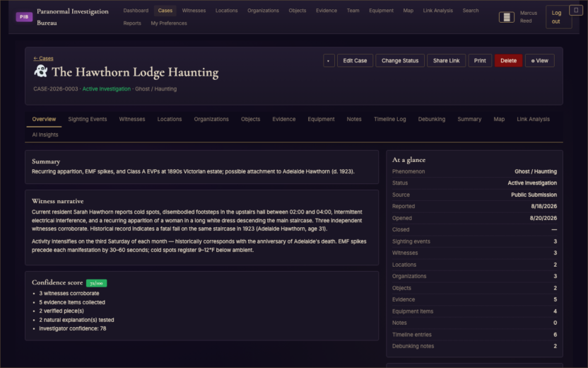This screenshot has width=588, height=368.
Task: Switch to the case Organizations tab
Action: pos(211,119)
